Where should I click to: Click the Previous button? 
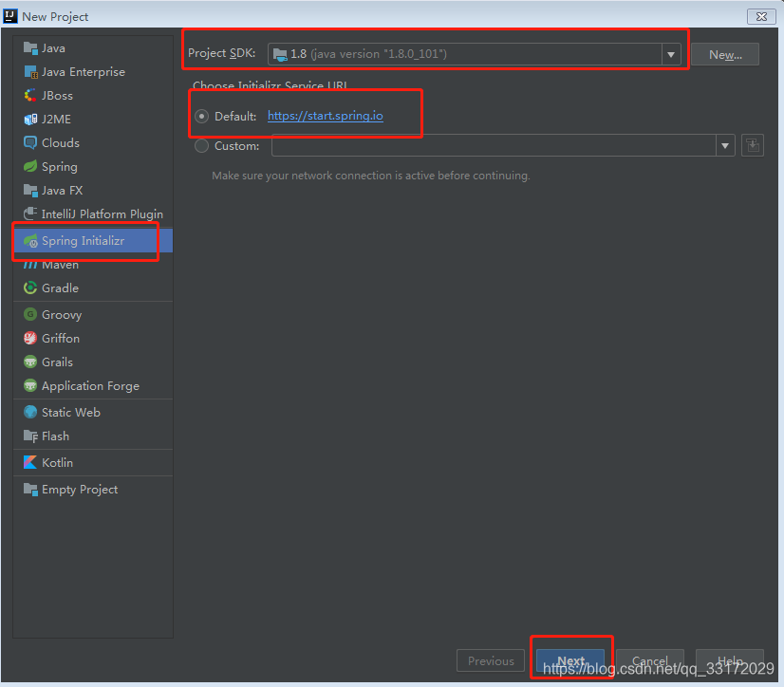tap(491, 661)
